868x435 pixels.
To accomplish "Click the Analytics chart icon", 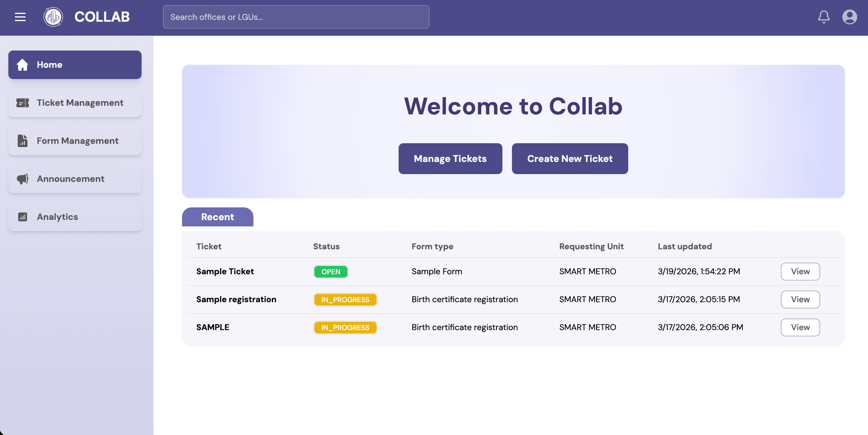I will [23, 217].
